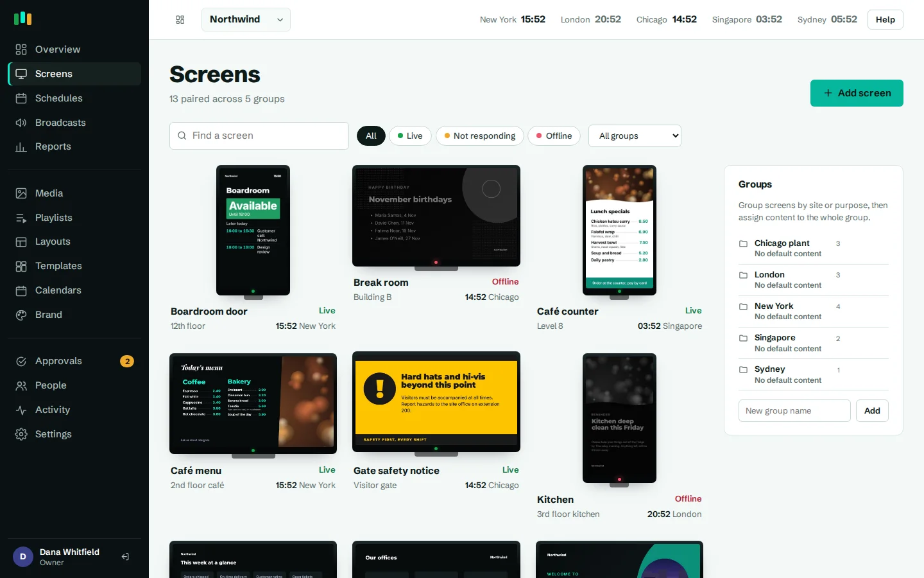Click the Live status of Café menu
The height and width of the screenshot is (578, 924).
[x=327, y=470]
